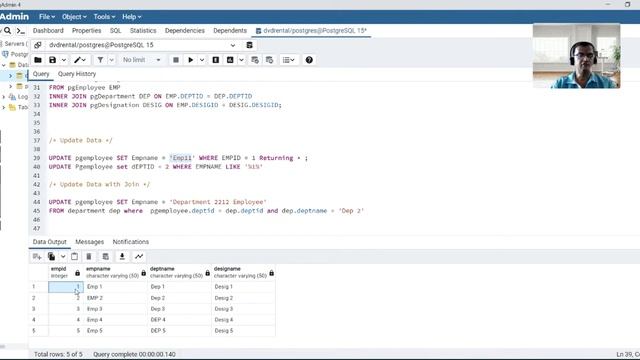Click the lock icon on designame column

coord(271,273)
